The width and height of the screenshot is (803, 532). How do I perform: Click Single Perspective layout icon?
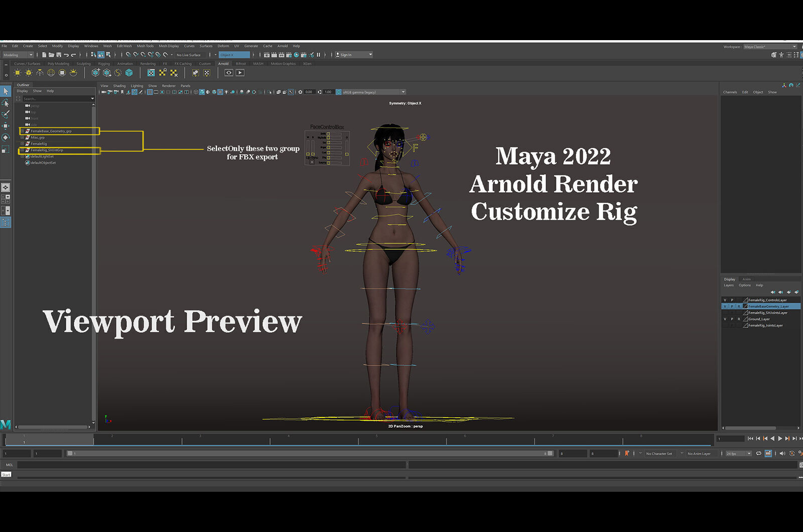click(x=6, y=187)
